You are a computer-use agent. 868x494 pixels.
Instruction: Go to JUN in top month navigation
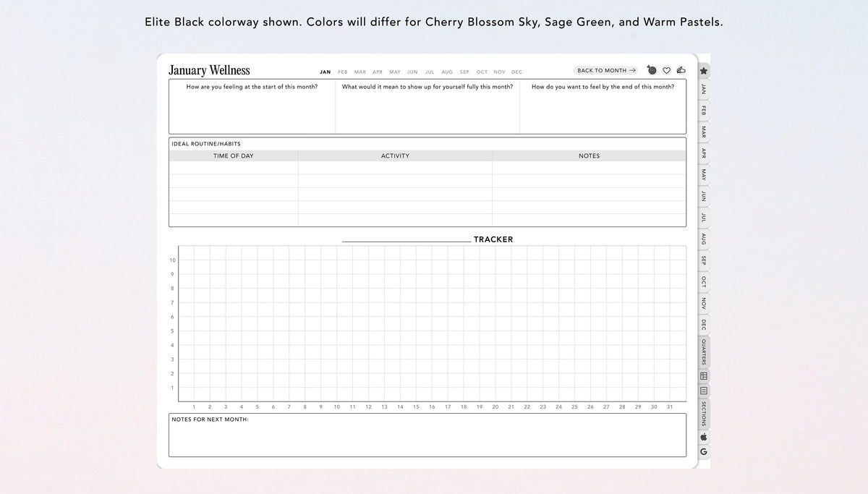(412, 72)
